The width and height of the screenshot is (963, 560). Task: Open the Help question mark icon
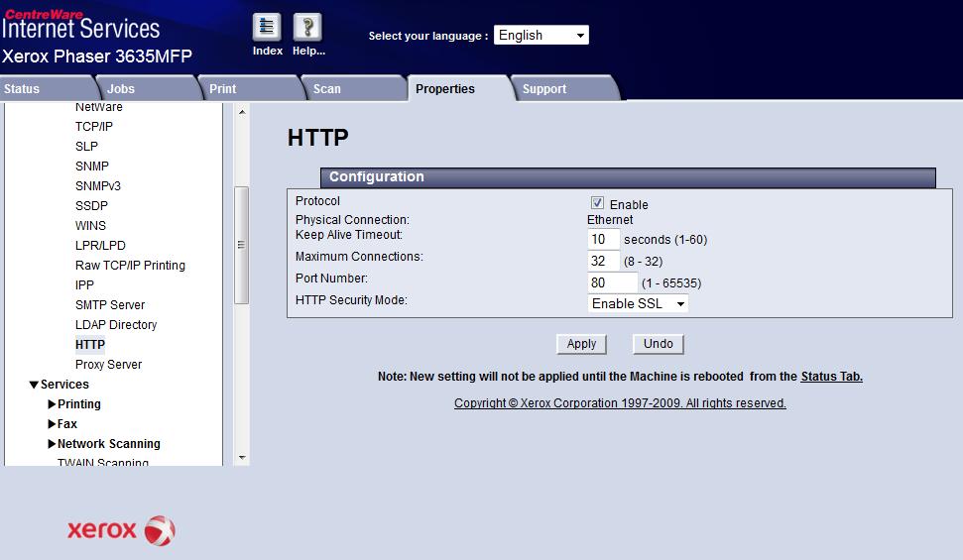(x=307, y=27)
